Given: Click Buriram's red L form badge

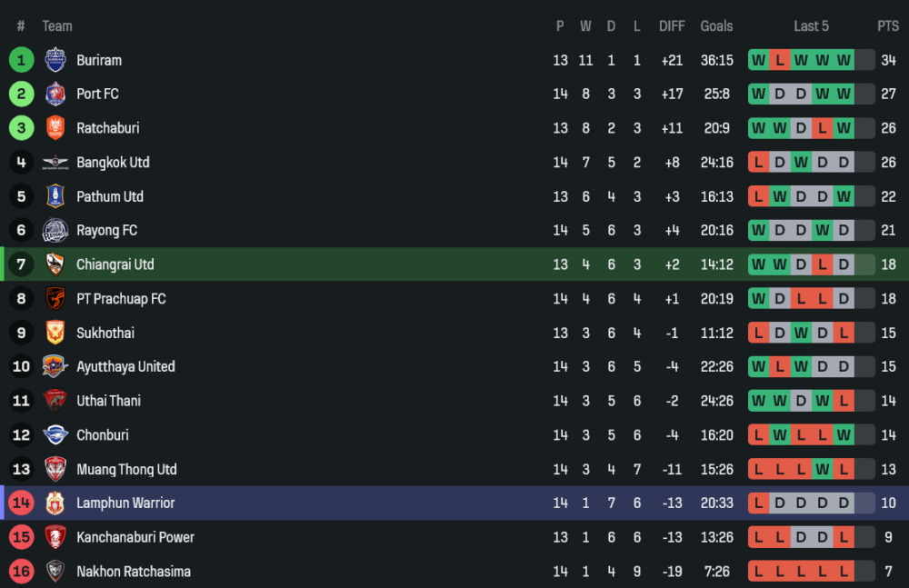Looking at the screenshot, I should [x=779, y=60].
